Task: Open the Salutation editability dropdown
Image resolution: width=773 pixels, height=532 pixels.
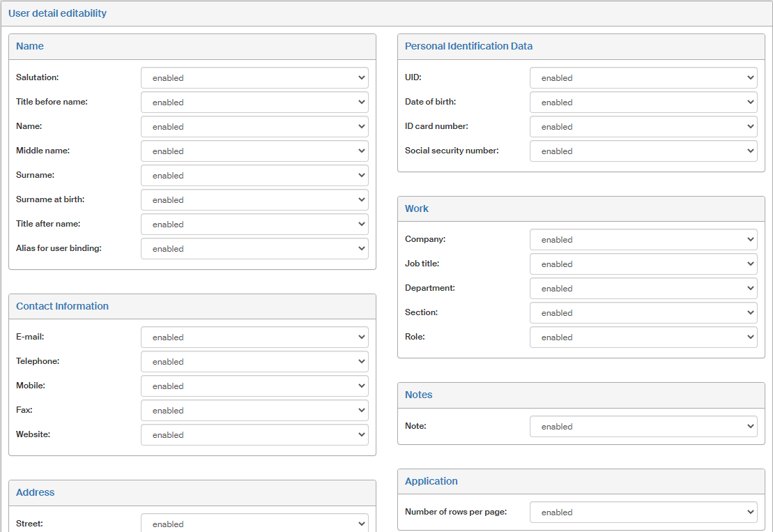Action: (x=254, y=78)
